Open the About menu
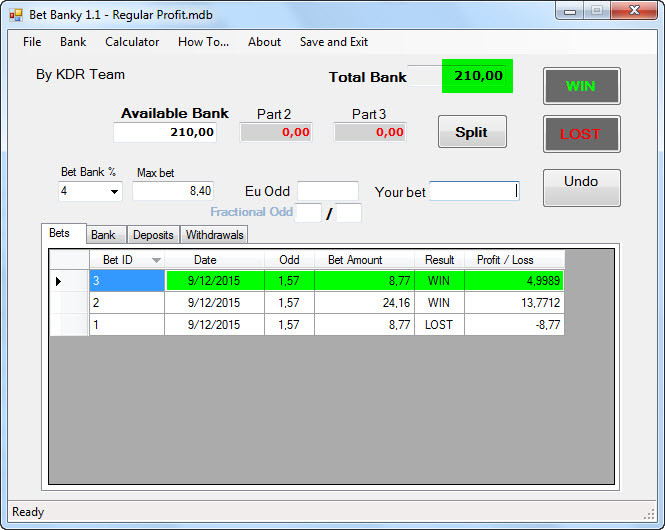 coord(264,42)
